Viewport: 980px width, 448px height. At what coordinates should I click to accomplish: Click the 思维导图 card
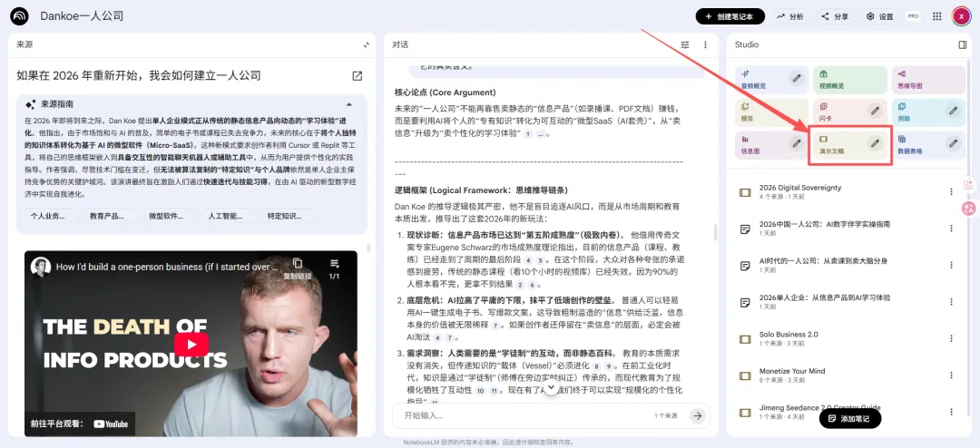(x=929, y=80)
